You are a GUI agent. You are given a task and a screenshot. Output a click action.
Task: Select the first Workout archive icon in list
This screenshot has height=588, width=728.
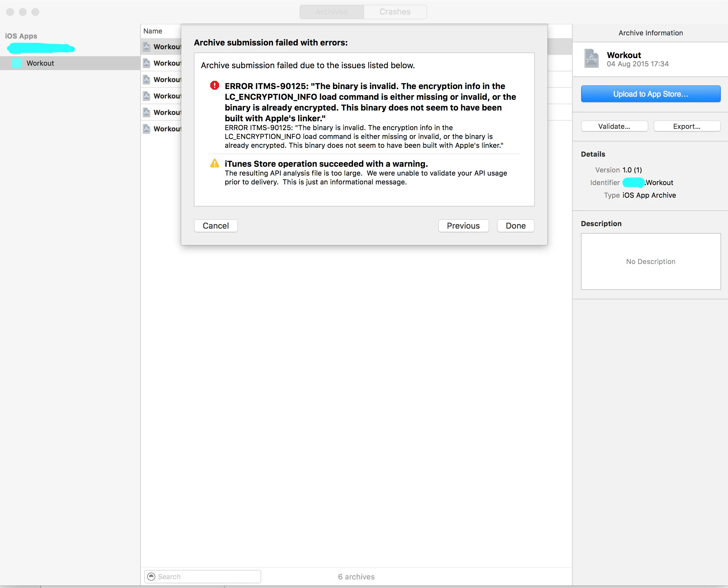[x=146, y=47]
